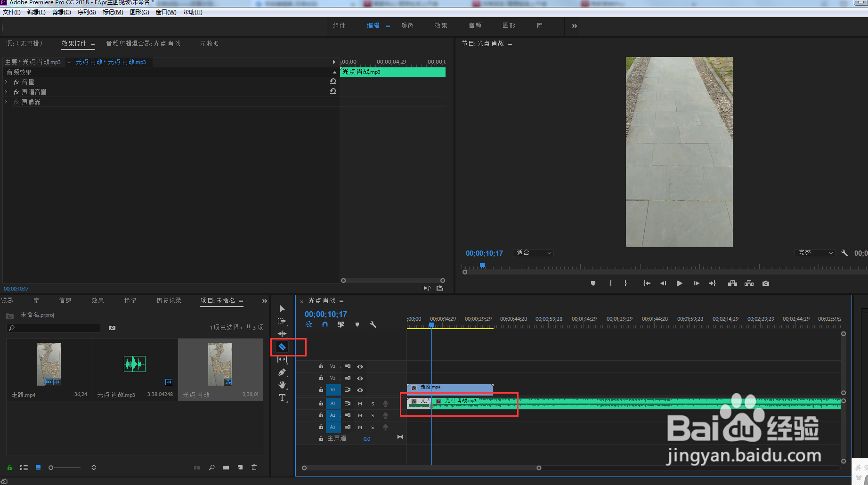
Task: Step back one frame
Action: [663, 283]
